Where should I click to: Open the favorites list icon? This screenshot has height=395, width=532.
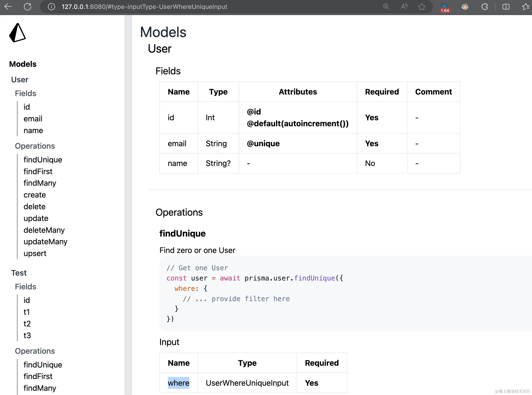coord(525,7)
